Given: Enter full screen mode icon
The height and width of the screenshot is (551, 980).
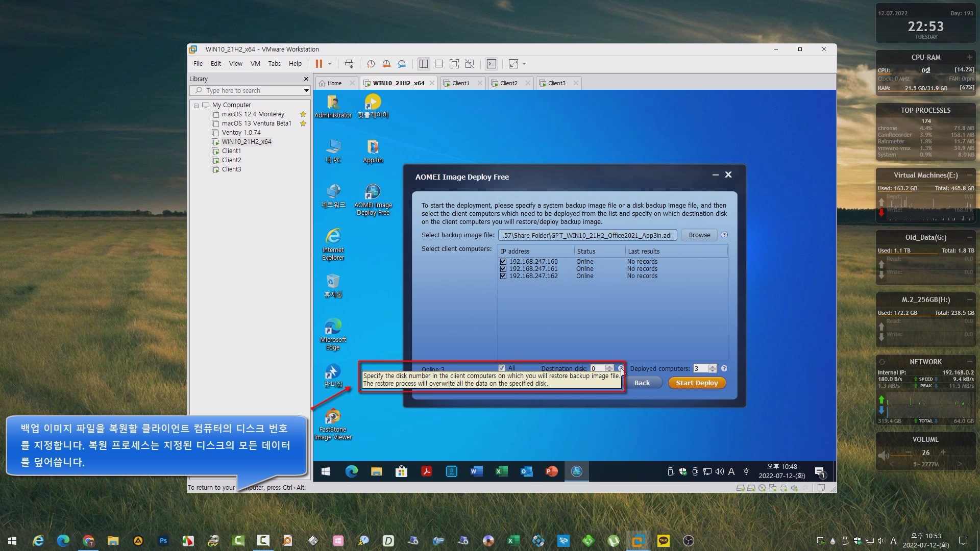Looking at the screenshot, I should [454, 64].
